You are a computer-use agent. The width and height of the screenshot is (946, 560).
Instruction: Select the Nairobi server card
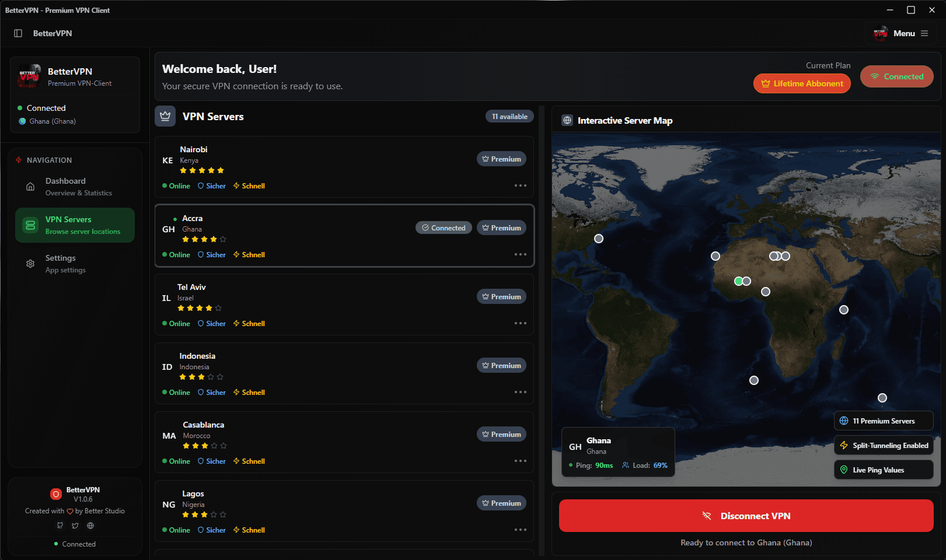[344, 167]
